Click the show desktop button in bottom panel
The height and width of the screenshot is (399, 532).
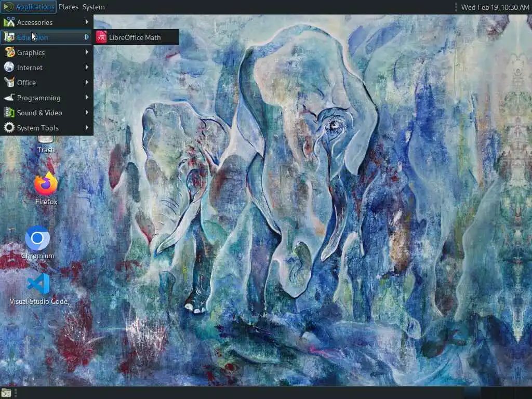(x=6, y=394)
